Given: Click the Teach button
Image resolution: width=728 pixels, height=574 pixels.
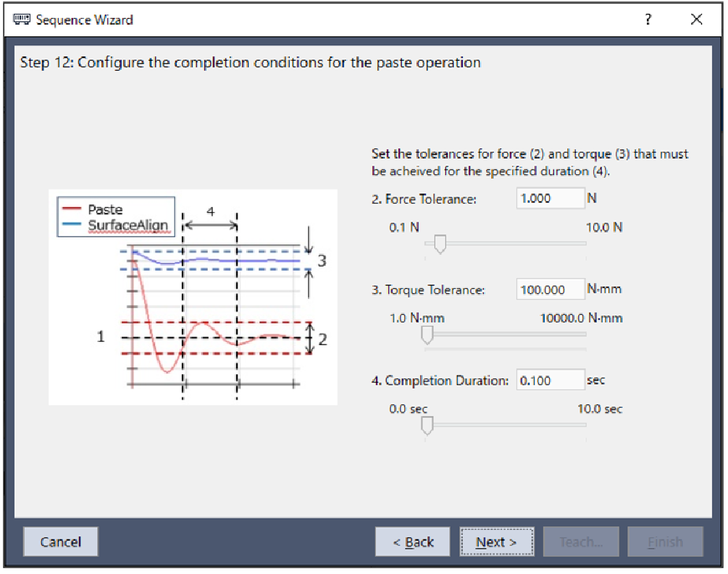Looking at the screenshot, I should [x=581, y=541].
